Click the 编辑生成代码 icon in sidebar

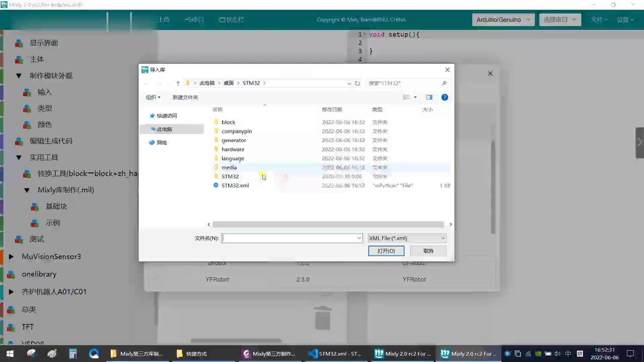pyautogui.click(x=18, y=140)
